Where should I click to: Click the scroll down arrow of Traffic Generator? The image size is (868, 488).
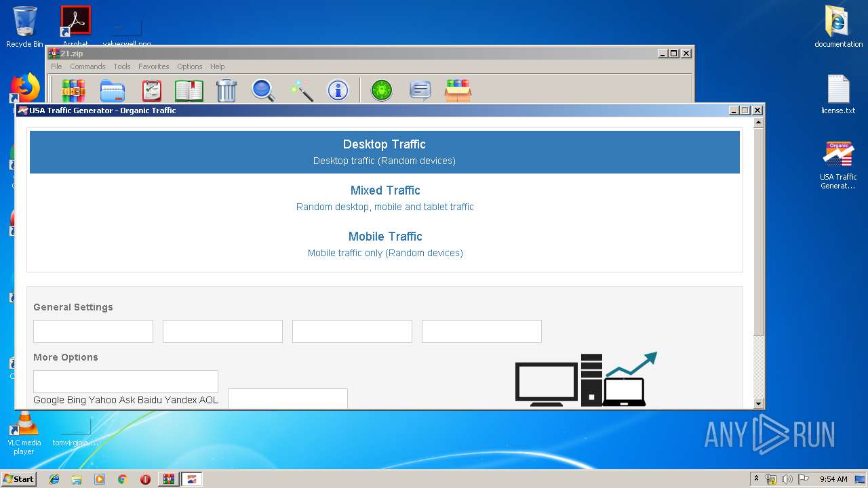point(759,404)
